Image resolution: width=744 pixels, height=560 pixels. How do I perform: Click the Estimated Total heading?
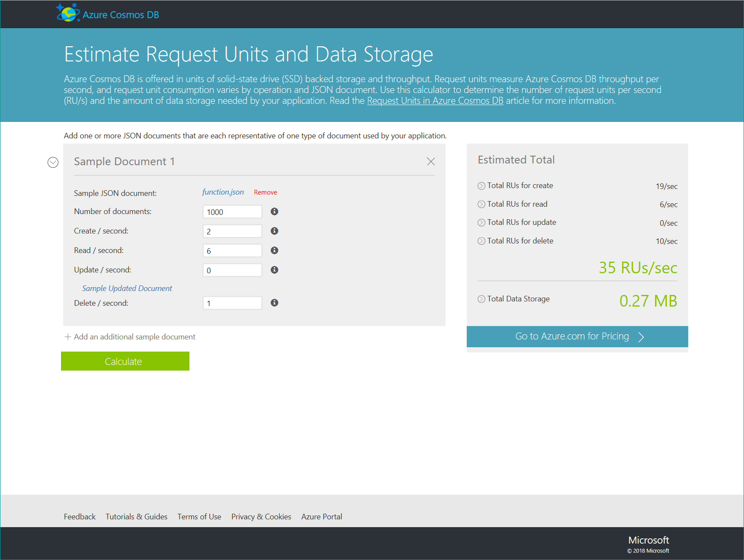[x=516, y=160]
